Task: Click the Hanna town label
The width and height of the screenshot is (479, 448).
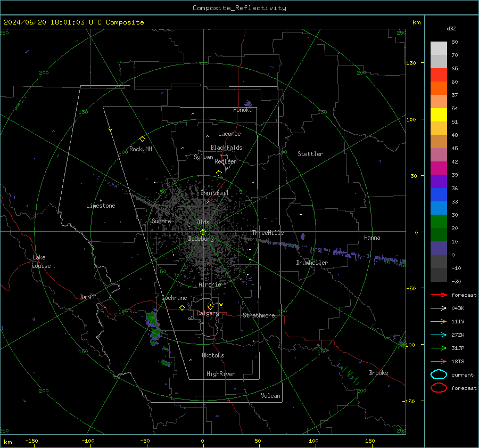Action: tap(372, 238)
